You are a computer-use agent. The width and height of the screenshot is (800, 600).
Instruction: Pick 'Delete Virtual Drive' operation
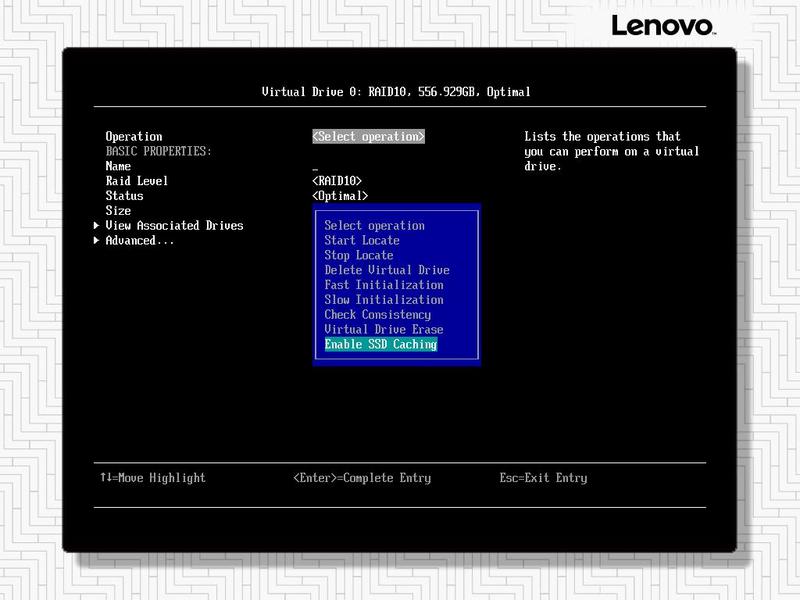pos(386,270)
